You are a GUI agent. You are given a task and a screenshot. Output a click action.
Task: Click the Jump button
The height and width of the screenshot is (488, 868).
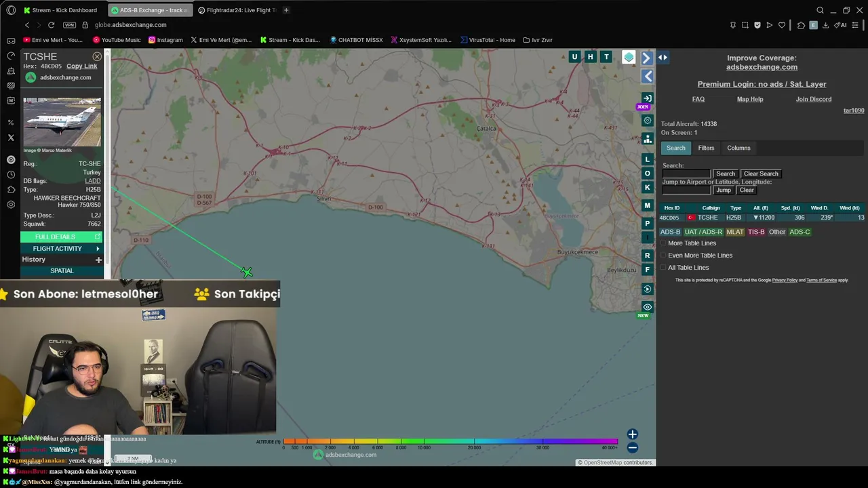[724, 190]
